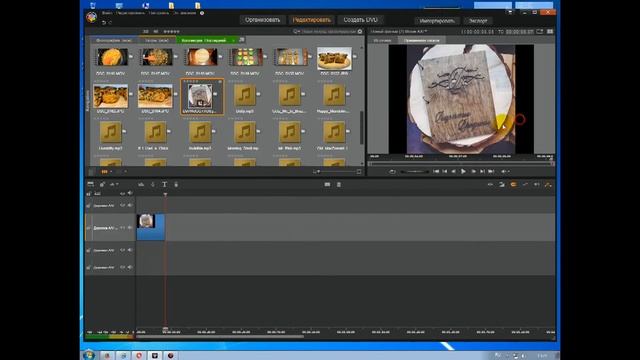Image resolution: width=640 pixels, height=360 pixels.
Task: Open the library view options dropdown arrow
Action: point(111,171)
